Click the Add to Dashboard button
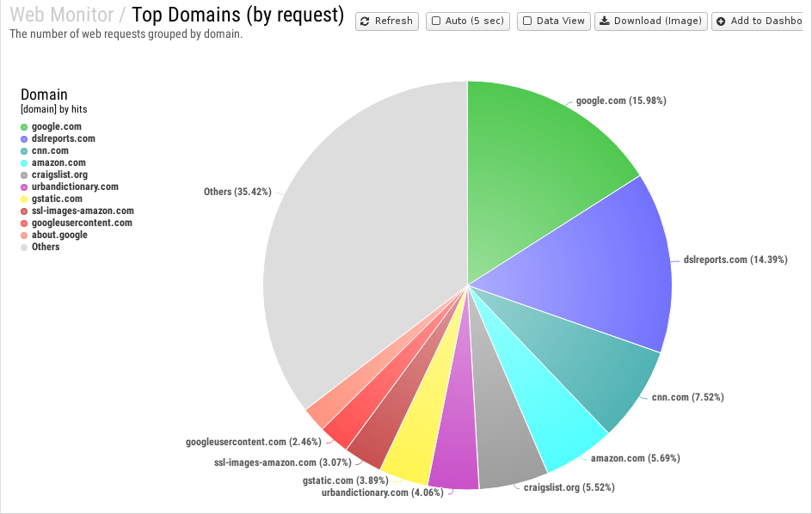812x514 pixels. point(757,21)
